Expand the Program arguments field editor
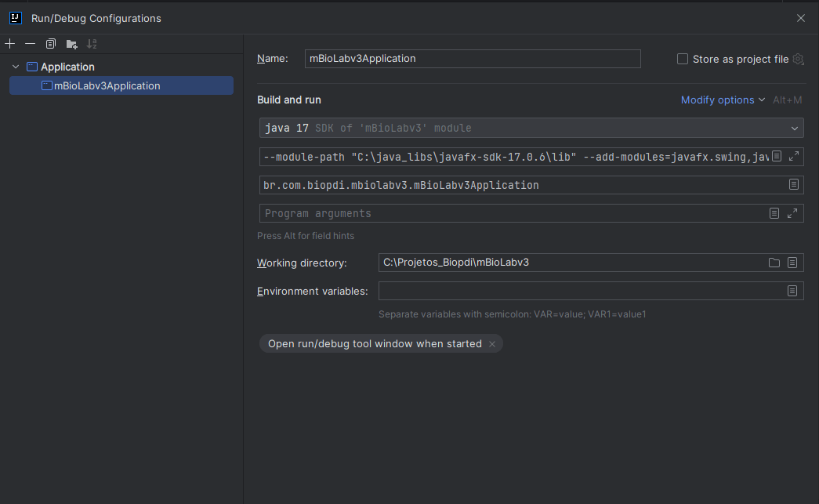819x504 pixels. click(x=792, y=212)
